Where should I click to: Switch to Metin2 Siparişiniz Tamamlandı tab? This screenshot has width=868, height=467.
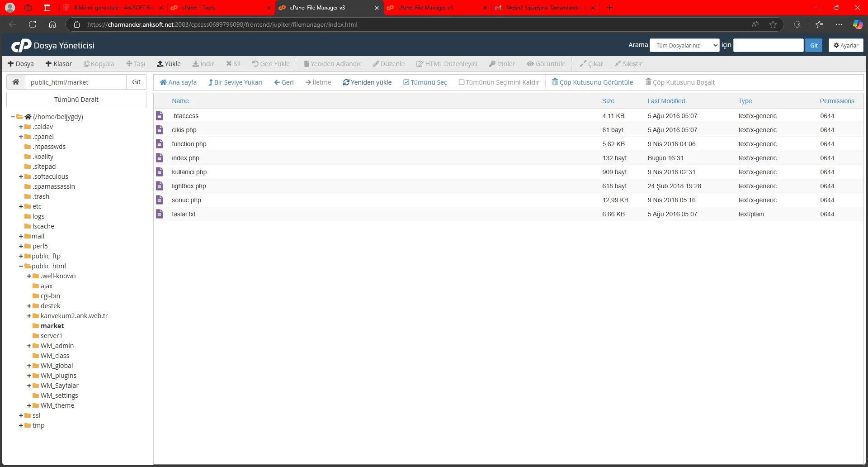542,8
